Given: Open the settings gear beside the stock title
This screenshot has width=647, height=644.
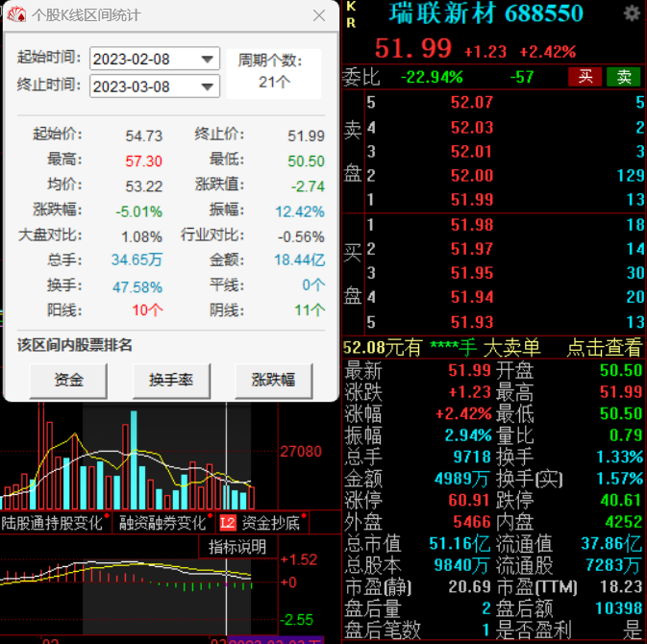Looking at the screenshot, I should pyautogui.click(x=632, y=13).
